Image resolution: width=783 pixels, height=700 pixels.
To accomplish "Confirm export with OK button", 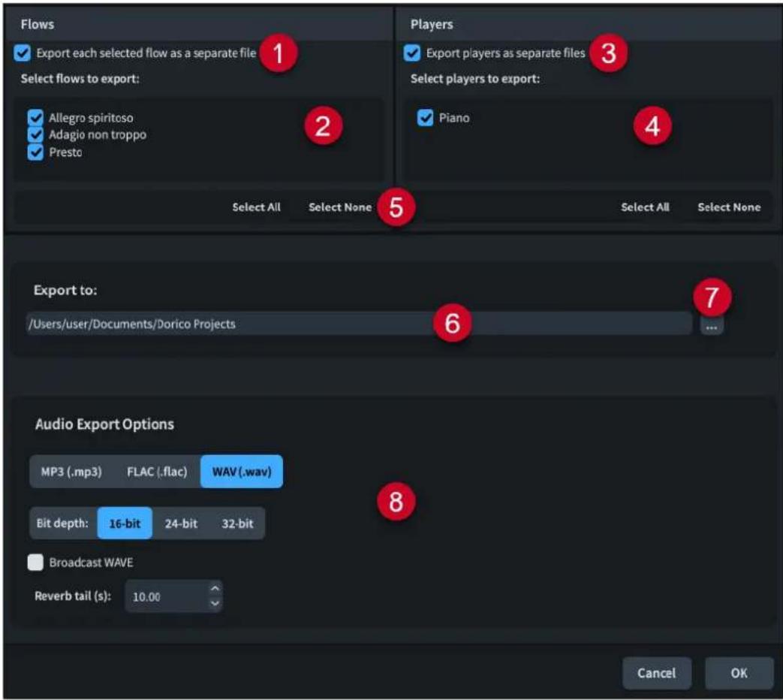I will click(x=739, y=673).
